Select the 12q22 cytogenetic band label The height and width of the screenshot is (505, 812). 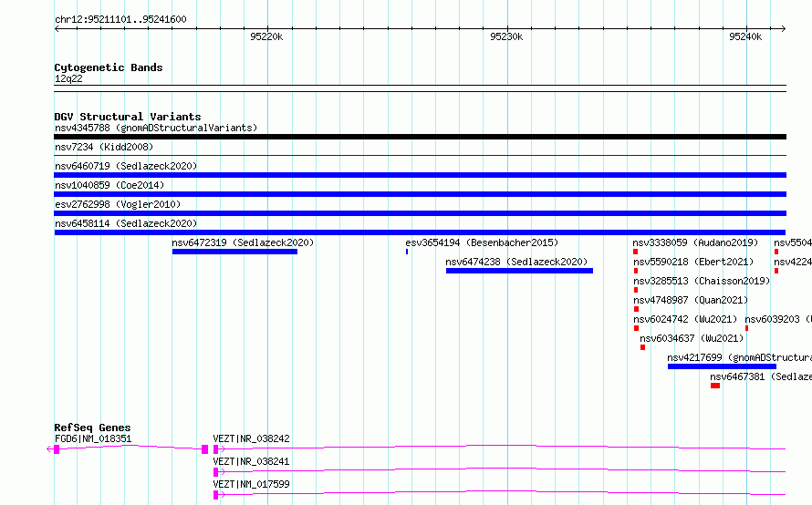(x=68, y=78)
